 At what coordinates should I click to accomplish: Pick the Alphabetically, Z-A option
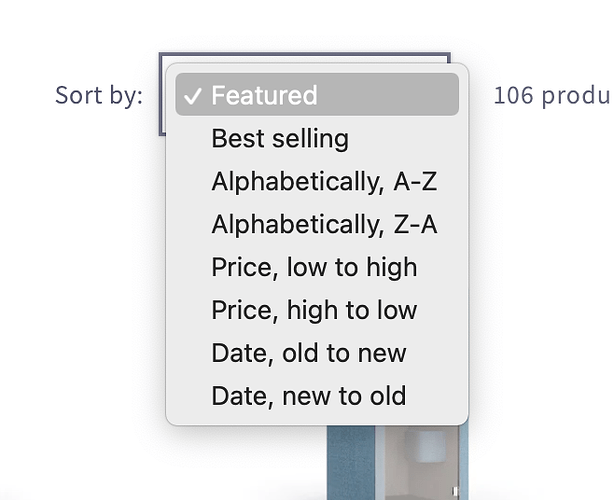point(324,224)
